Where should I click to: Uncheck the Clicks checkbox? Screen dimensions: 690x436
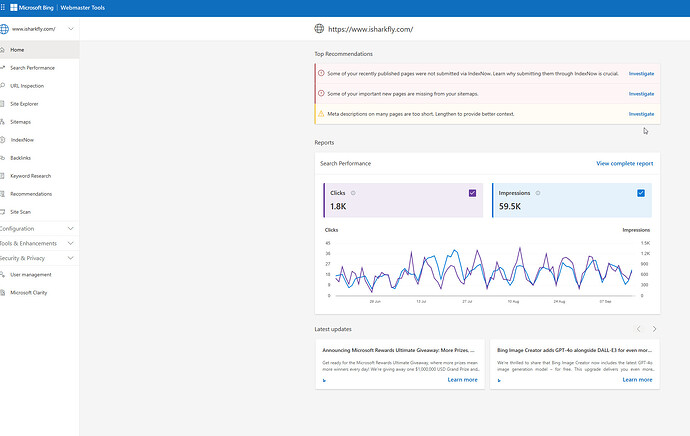pyautogui.click(x=472, y=193)
